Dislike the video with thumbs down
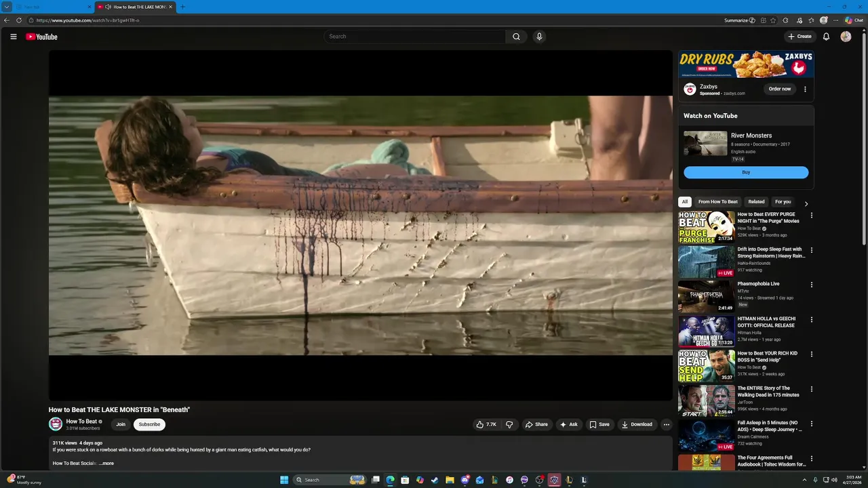This screenshot has height=488, width=868. [509, 424]
